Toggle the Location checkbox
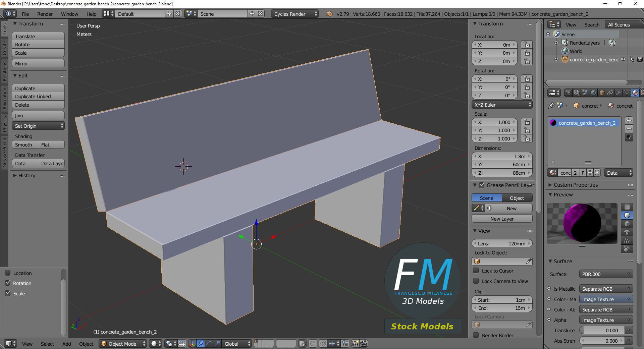Image resolution: width=644 pixels, height=349 pixels. 7,273
